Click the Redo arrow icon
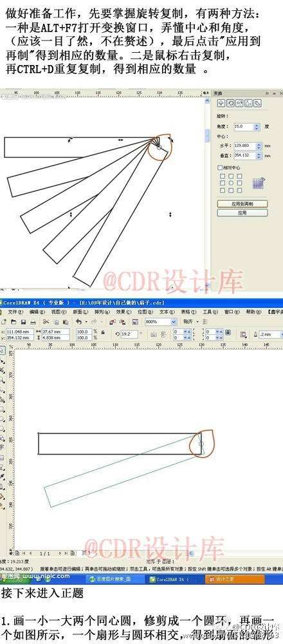Viewport: 283px width, 644px height. tap(93, 322)
